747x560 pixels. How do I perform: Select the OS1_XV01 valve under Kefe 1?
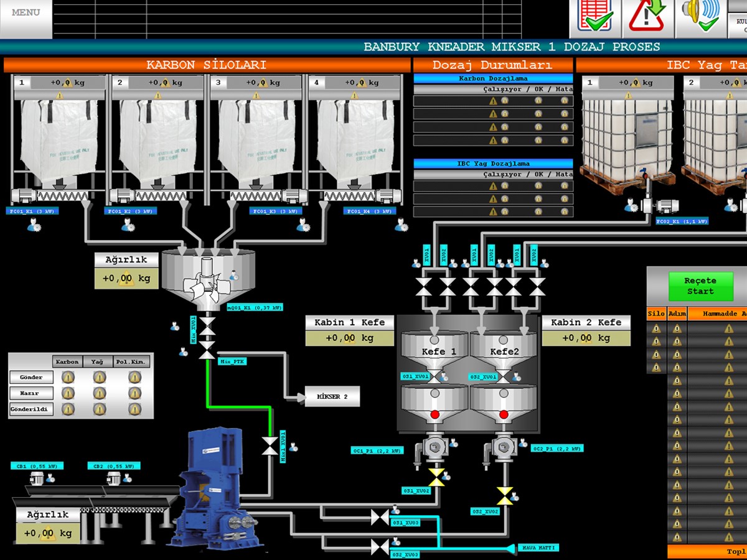(x=435, y=376)
